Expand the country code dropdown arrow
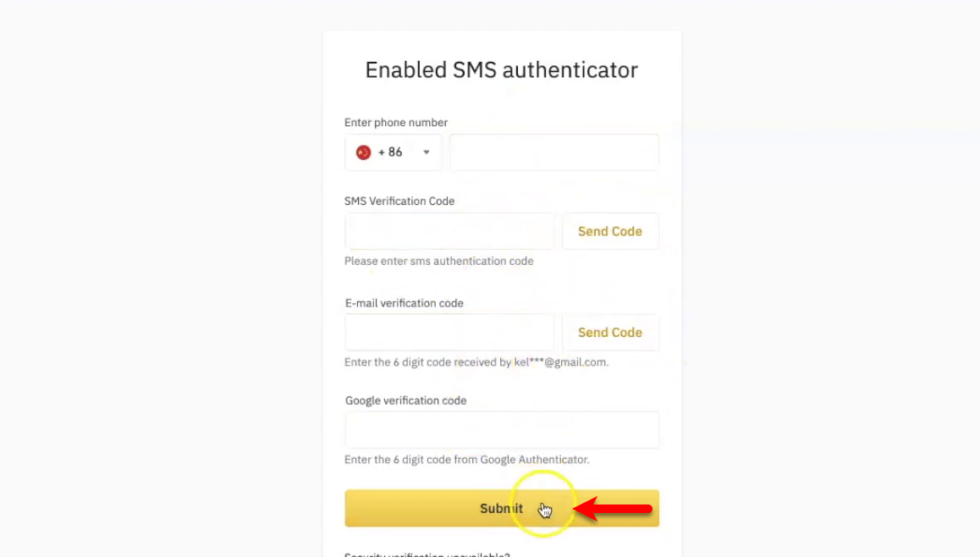The image size is (980, 557). [x=427, y=152]
